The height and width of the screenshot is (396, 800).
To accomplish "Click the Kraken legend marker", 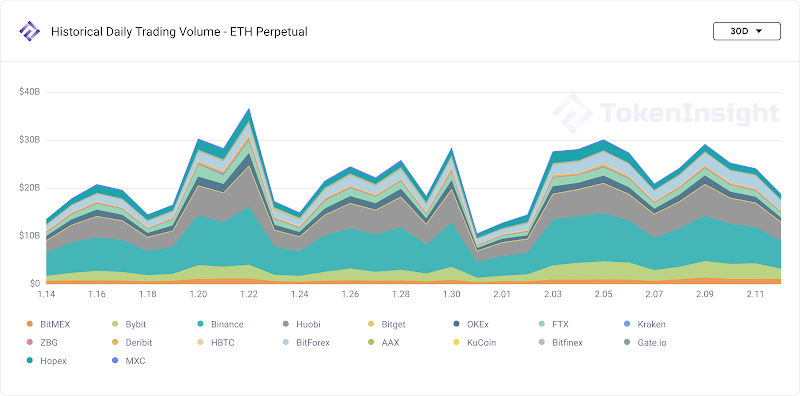I will point(627,324).
